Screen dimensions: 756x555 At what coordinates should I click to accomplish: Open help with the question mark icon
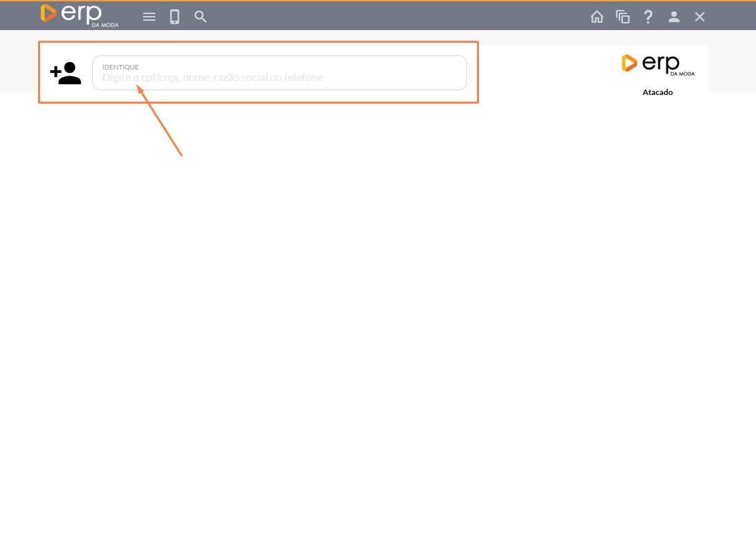(x=648, y=17)
